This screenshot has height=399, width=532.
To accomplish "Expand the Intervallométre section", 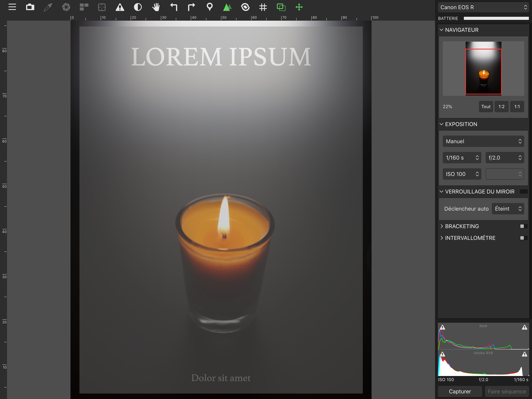I will pyautogui.click(x=441, y=238).
